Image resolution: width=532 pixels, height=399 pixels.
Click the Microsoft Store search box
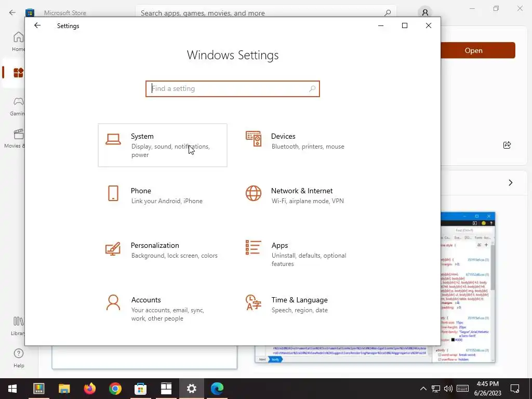pyautogui.click(x=265, y=13)
